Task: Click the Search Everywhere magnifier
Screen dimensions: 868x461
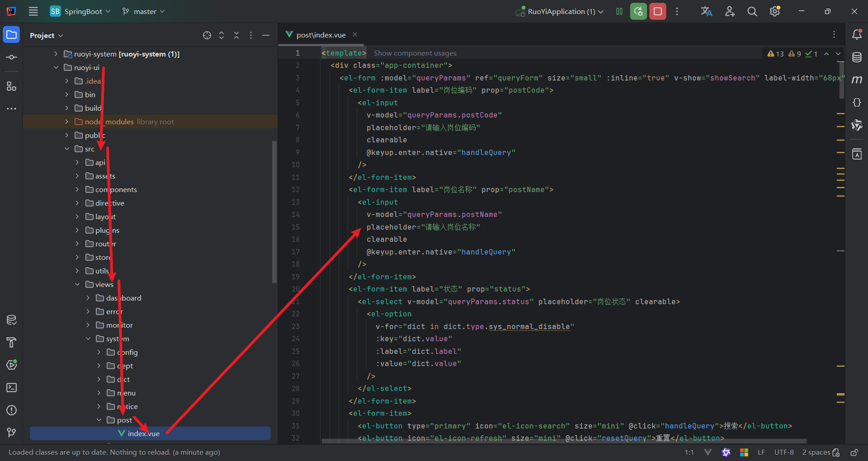Action: click(x=752, y=12)
